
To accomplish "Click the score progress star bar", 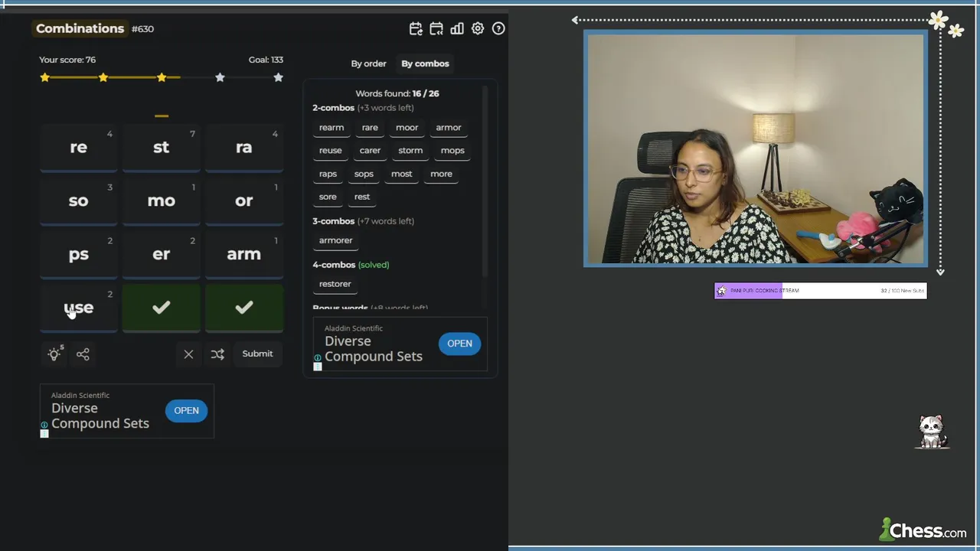I will [162, 77].
